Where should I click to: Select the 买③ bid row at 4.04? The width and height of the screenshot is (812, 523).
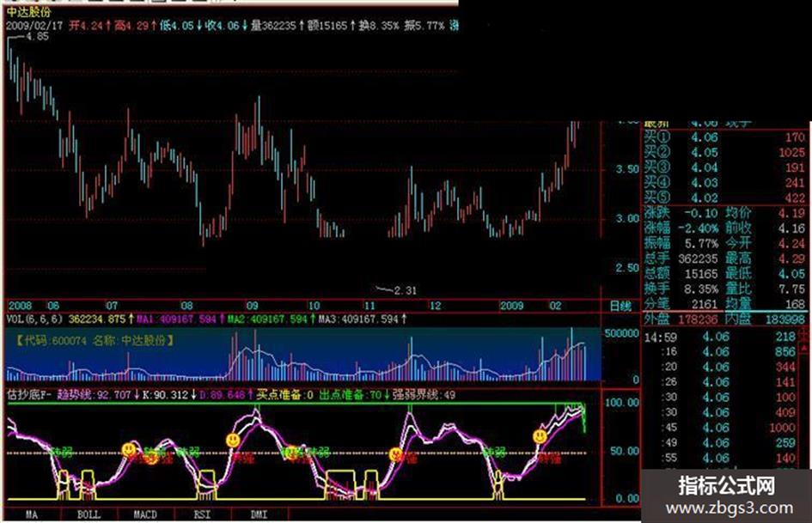(724, 167)
